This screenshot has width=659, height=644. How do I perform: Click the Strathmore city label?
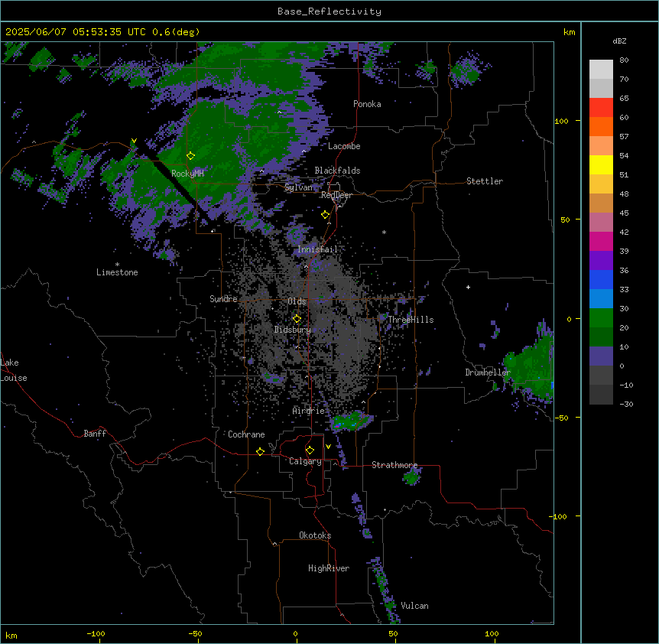pyautogui.click(x=394, y=465)
